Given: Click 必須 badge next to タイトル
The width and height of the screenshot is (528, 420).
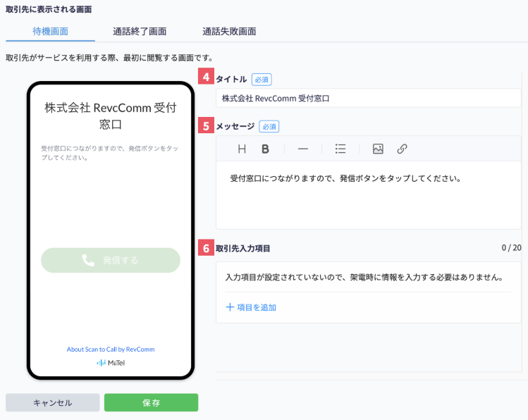Looking at the screenshot, I should click(262, 80).
